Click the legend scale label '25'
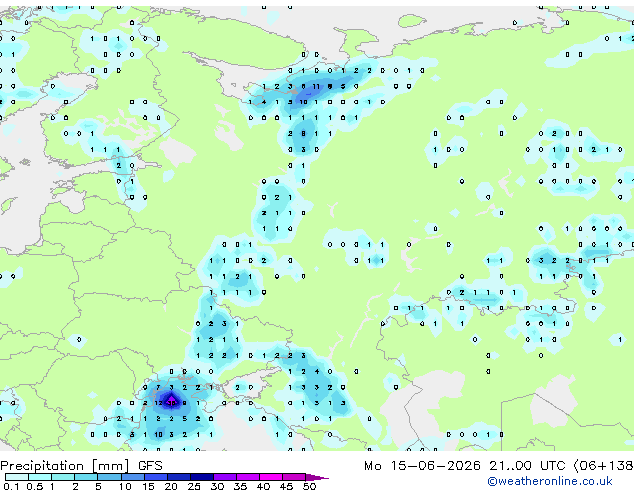Image resolution: width=634 pixels, height=490 pixels. (194, 486)
